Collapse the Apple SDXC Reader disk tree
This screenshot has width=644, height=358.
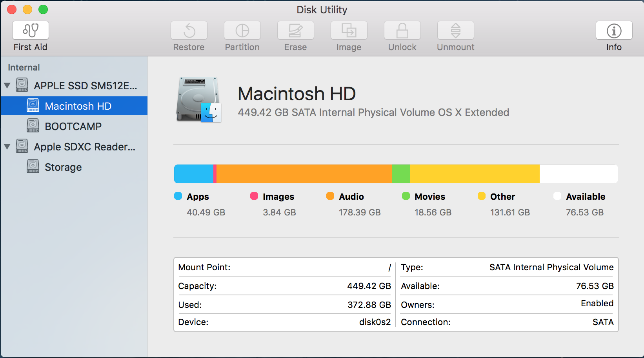[x=7, y=146]
